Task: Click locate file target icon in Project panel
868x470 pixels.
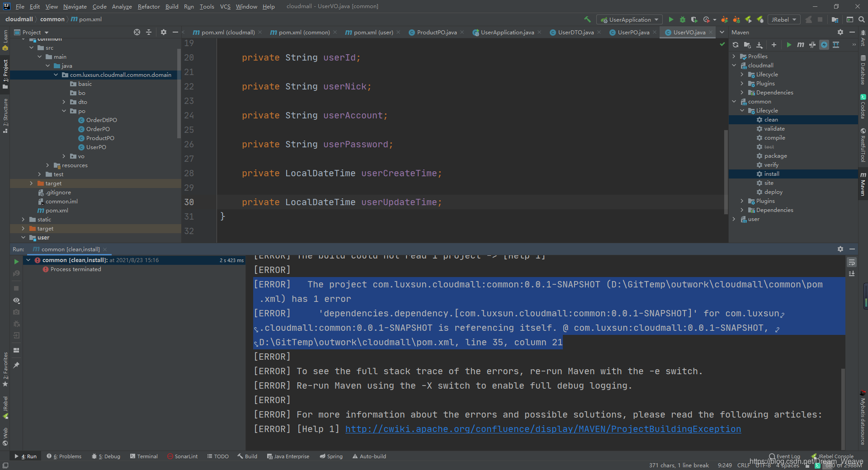Action: 137,32
